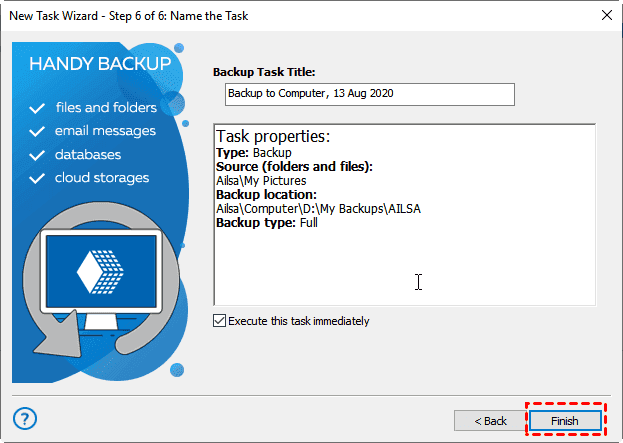
Task: Click the "files and folders" banner text
Action: pos(106,107)
